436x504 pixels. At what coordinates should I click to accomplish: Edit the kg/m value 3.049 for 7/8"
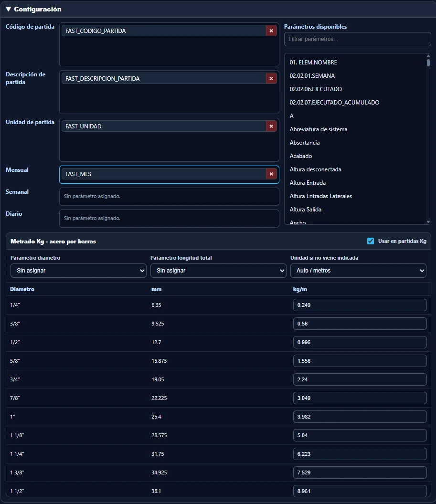click(360, 398)
